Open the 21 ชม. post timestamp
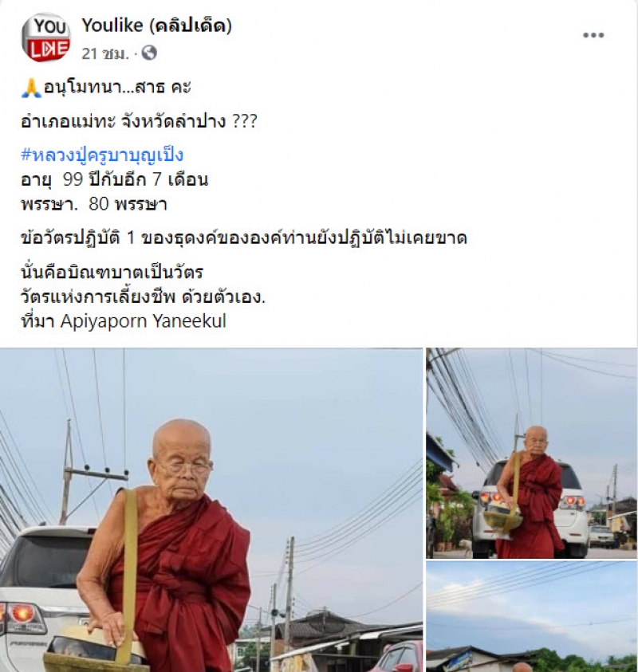 point(105,53)
